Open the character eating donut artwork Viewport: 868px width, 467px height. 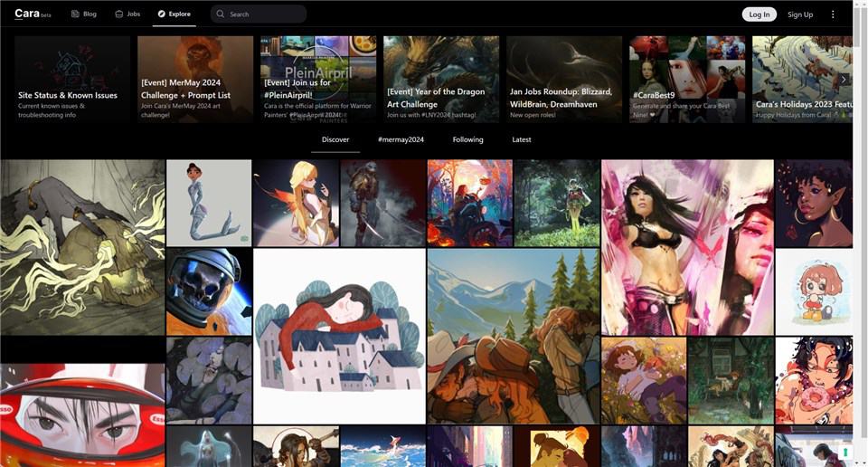[x=814, y=380]
